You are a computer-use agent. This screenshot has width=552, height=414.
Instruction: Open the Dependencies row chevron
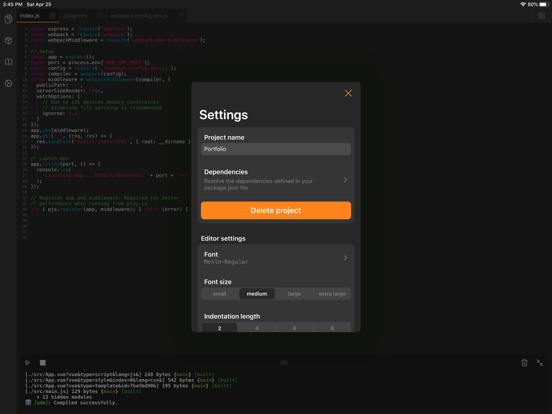345,180
